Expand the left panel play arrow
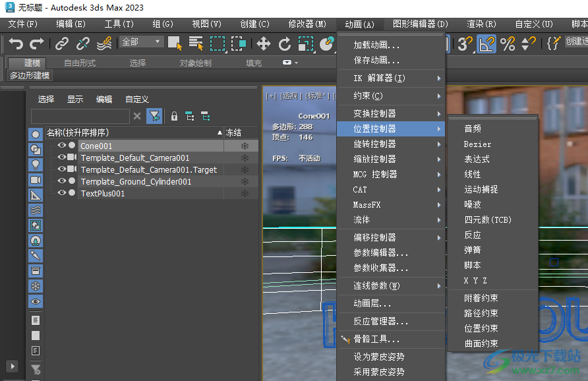Viewport: 588px width, 381px height. point(13,366)
